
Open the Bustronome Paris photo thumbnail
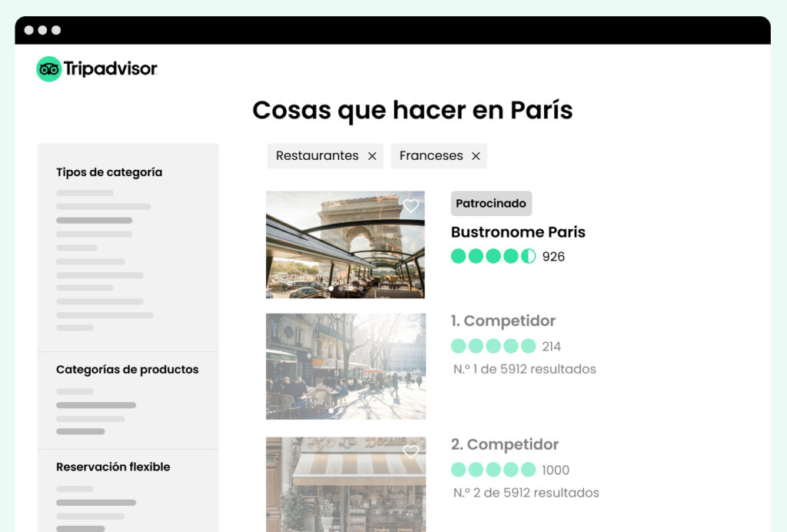point(345,244)
